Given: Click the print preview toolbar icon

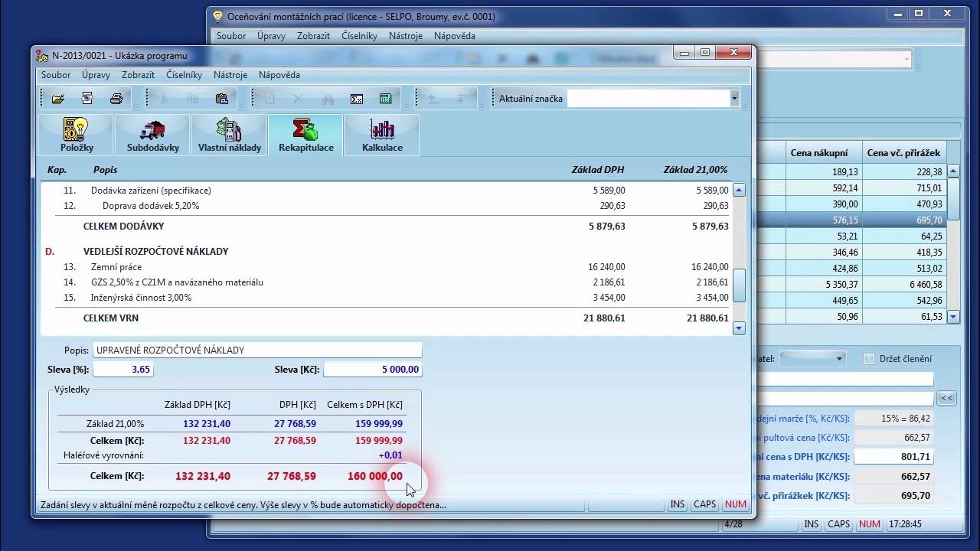Looking at the screenshot, I should click(87, 99).
